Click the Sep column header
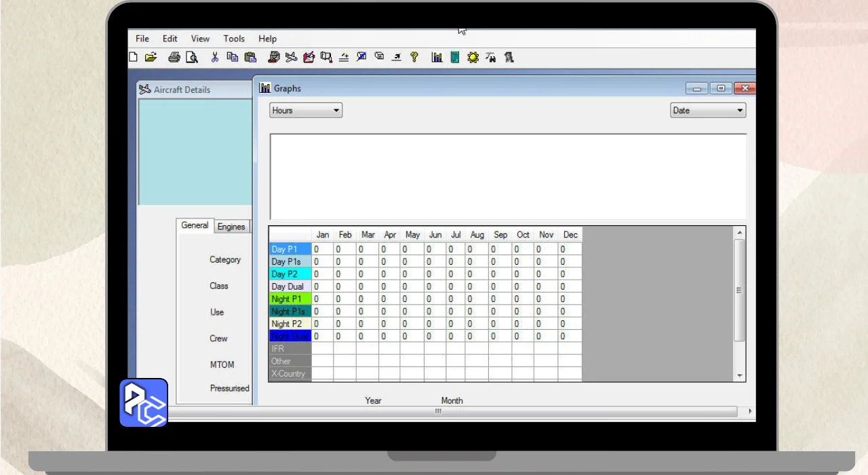This screenshot has width=868, height=475. pos(500,235)
